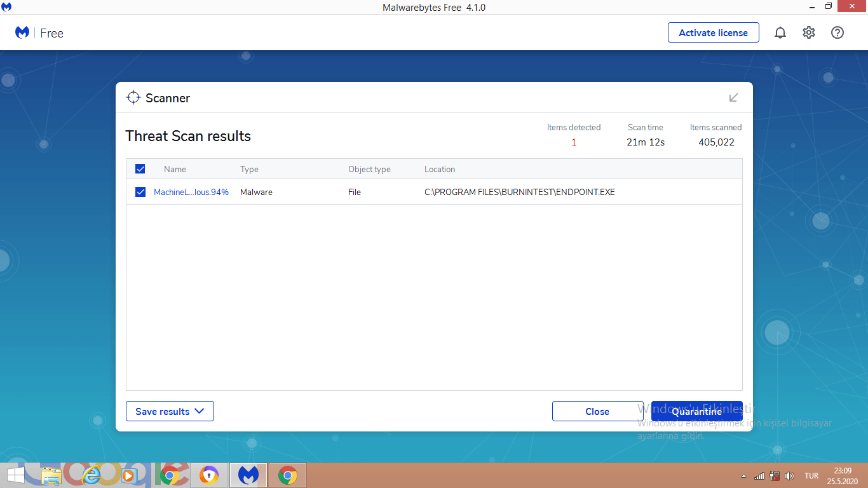Click the Free edition label in the header
Screen dimensions: 868x488
[51, 33]
